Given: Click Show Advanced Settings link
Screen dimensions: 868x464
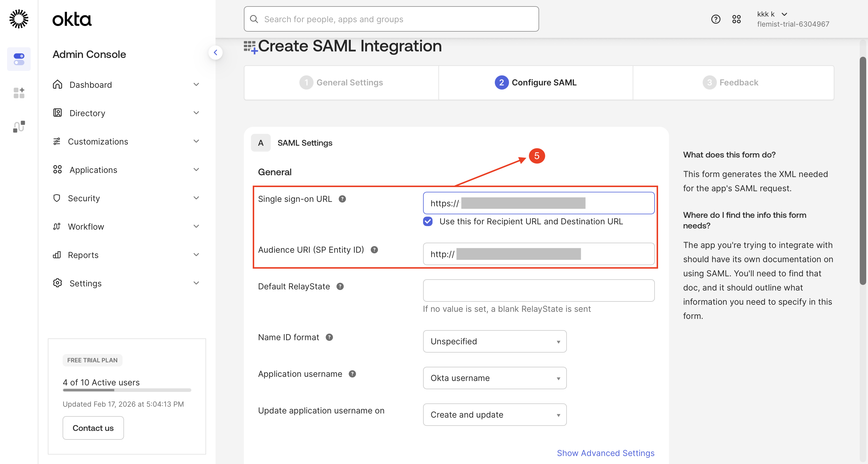Looking at the screenshot, I should pyautogui.click(x=605, y=453).
